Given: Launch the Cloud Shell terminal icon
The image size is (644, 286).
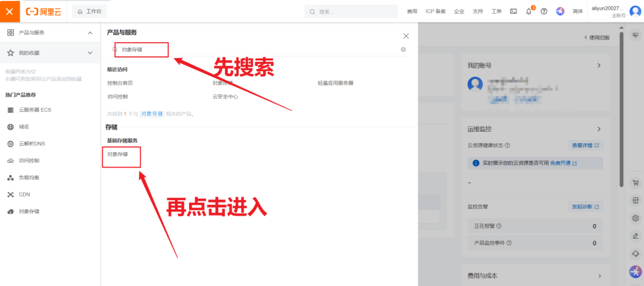Looking at the screenshot, I should tap(513, 11).
